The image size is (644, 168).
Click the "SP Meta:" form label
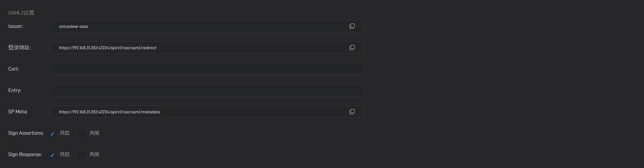pos(18,112)
